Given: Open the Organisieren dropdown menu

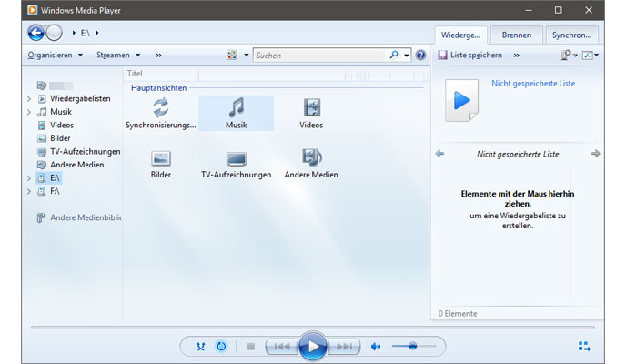Looking at the screenshot, I should tap(55, 55).
